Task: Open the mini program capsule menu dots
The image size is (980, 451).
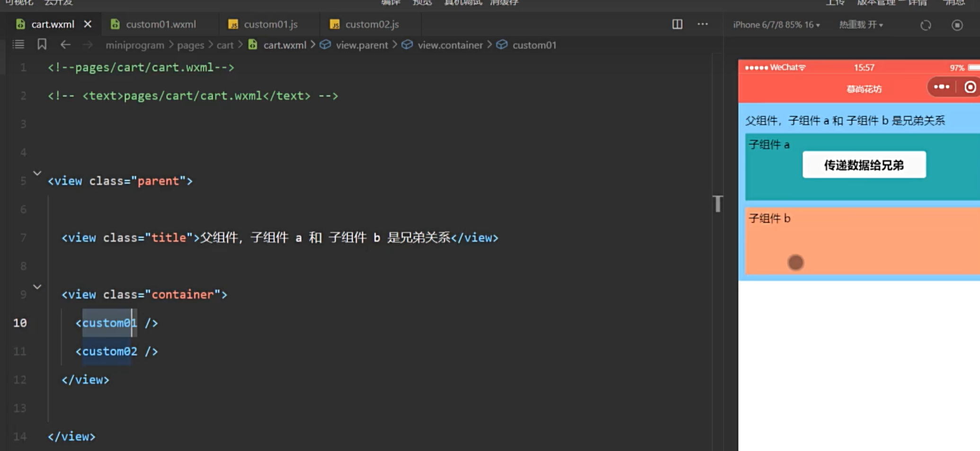Action: pyautogui.click(x=941, y=87)
